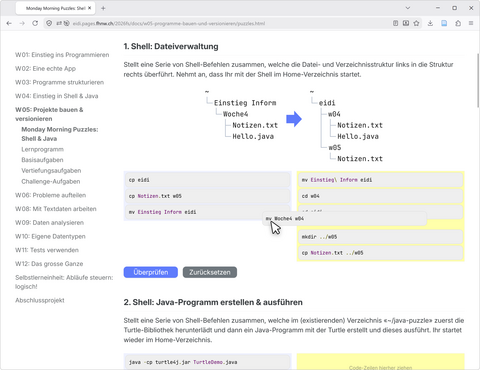Screen dimensions: 480x370
Task: Open W09: Daten analysieren
Action: pos(49,222)
